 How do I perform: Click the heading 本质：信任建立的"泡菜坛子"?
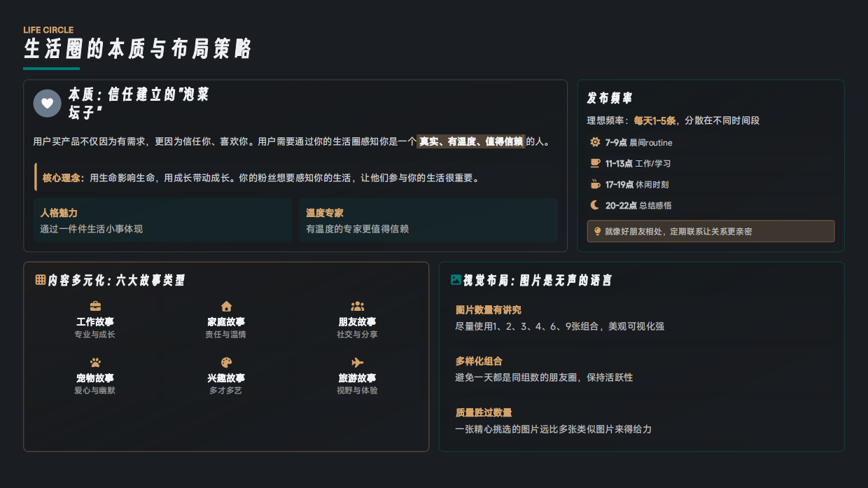pos(139,103)
